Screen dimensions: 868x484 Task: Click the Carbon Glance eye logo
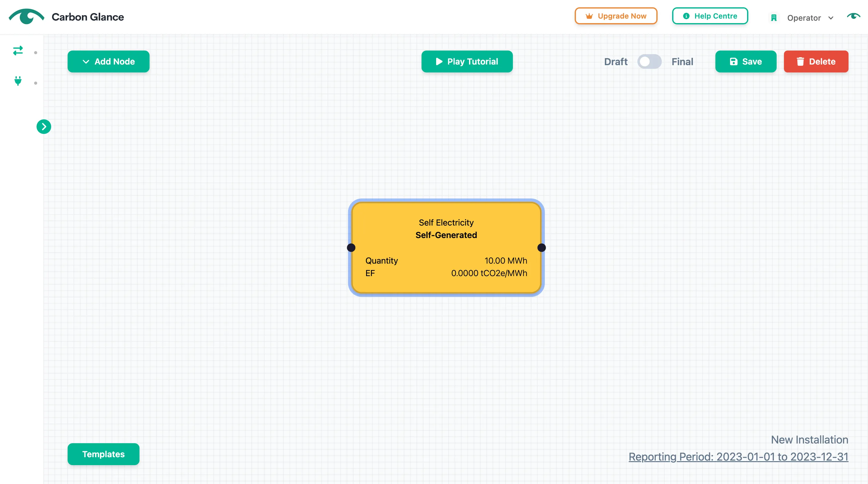[26, 16]
